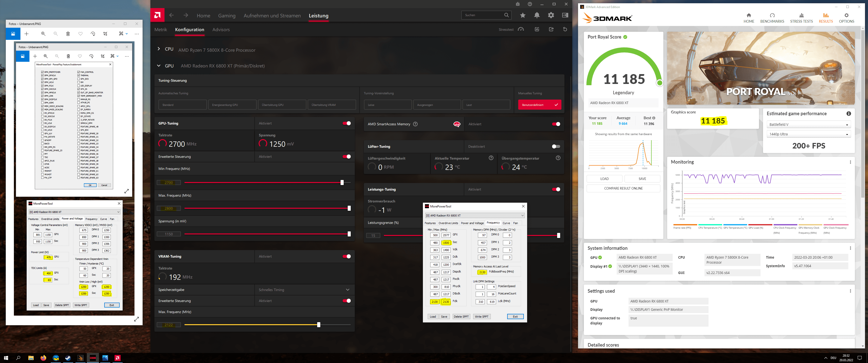Click the Spannung (in mV) slider handle
The width and height of the screenshot is (868, 363).
[x=349, y=234]
